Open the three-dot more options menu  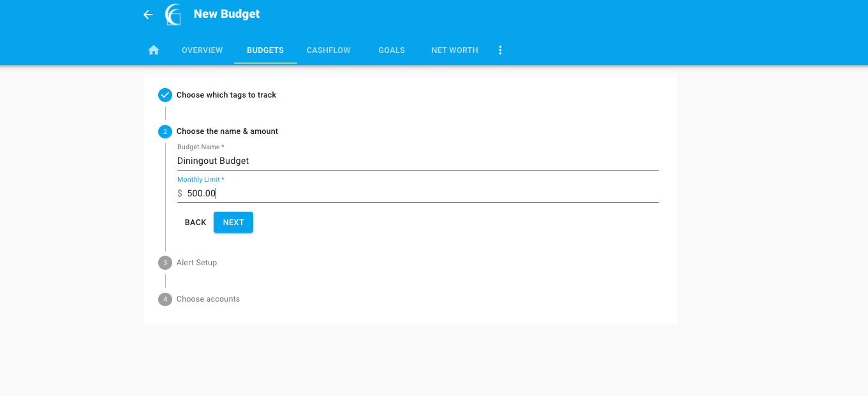(500, 50)
